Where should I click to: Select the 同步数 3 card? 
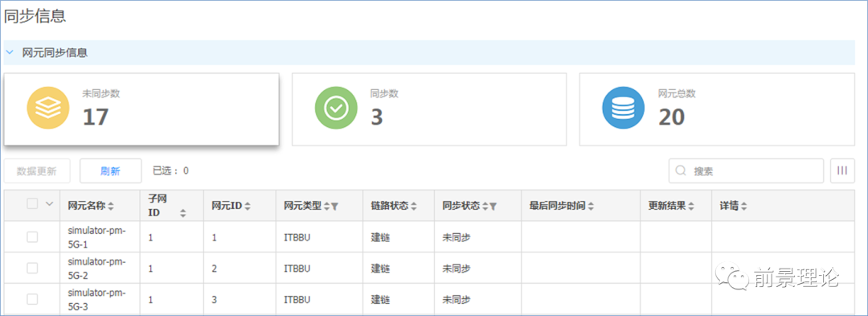429,109
